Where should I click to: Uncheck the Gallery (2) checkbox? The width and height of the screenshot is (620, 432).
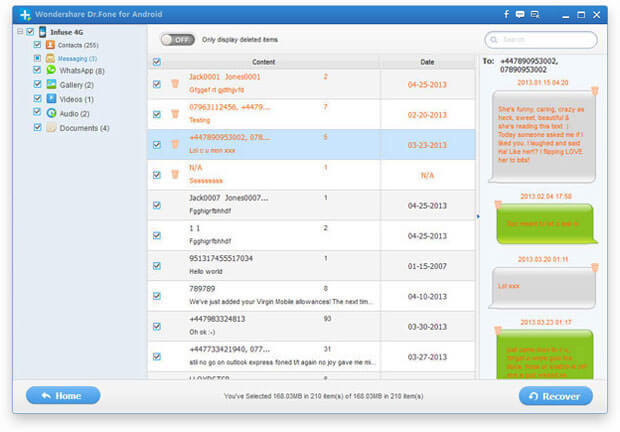pyautogui.click(x=37, y=84)
